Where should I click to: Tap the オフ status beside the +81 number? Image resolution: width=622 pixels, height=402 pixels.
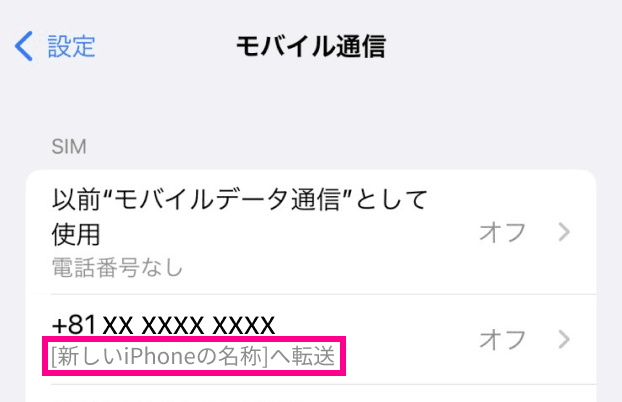coord(503,340)
